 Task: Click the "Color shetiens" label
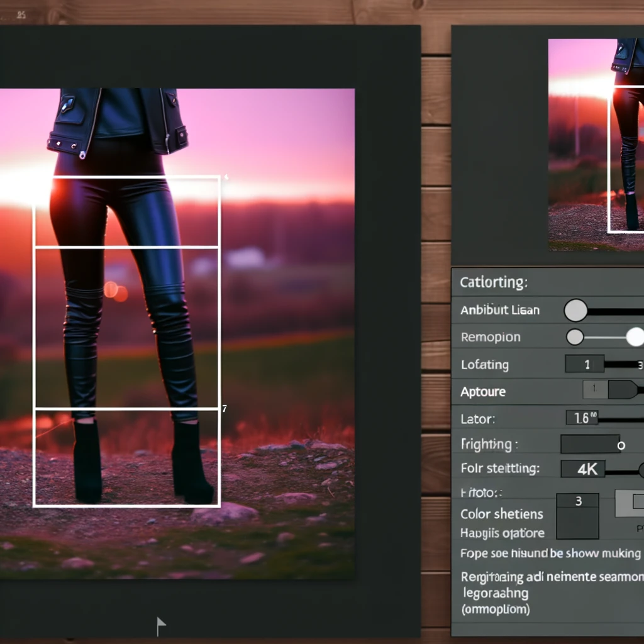(501, 514)
